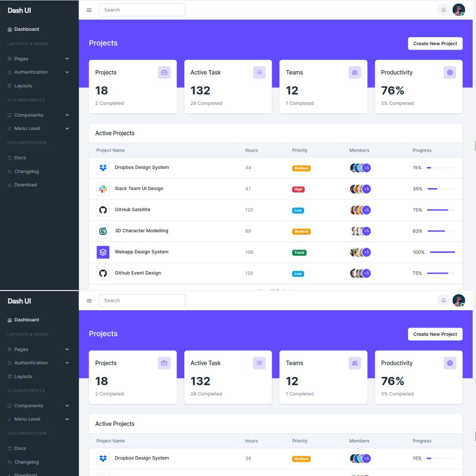Image resolution: width=476 pixels, height=476 pixels.
Task: Click the Docs icon in the sidebar
Action: coord(10,157)
